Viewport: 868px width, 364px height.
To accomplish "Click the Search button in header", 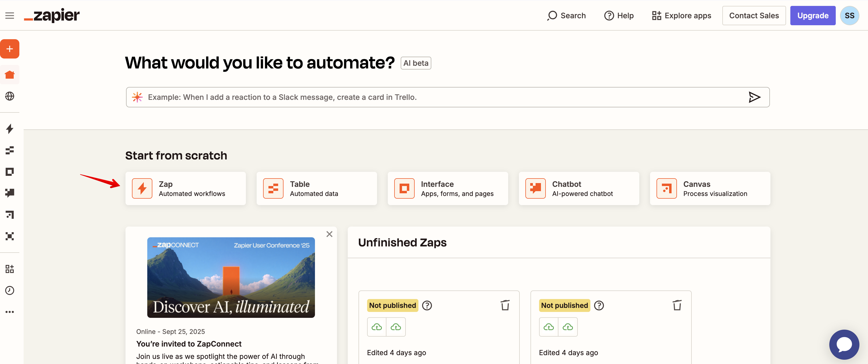I will pos(566,16).
